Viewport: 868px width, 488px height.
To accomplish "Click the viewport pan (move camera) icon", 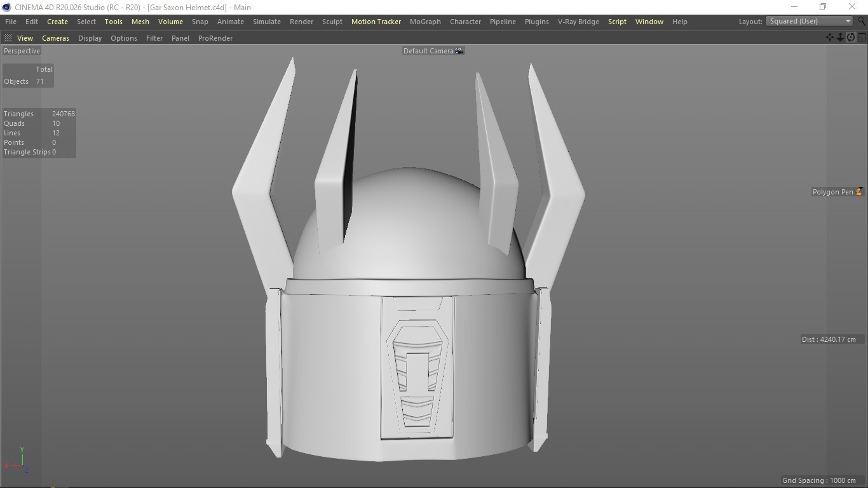I will click(830, 37).
